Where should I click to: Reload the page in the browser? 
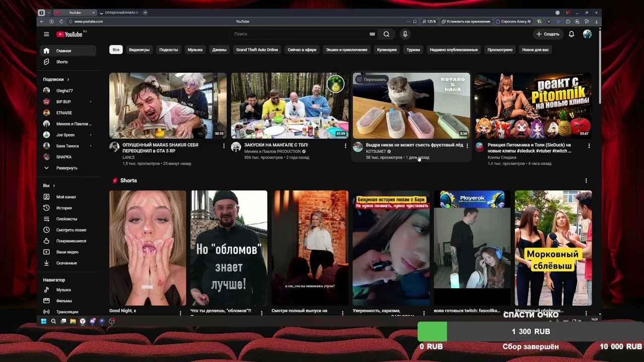click(x=61, y=22)
